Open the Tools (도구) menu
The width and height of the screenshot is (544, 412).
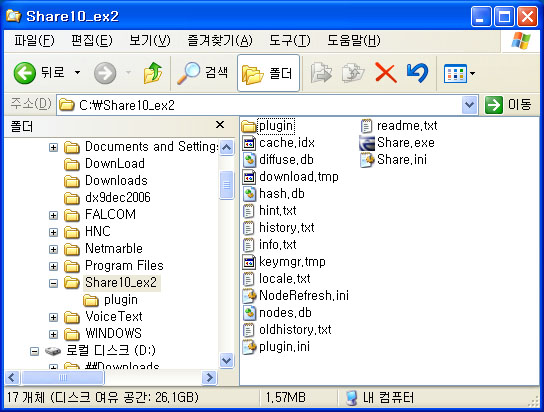coord(290,41)
